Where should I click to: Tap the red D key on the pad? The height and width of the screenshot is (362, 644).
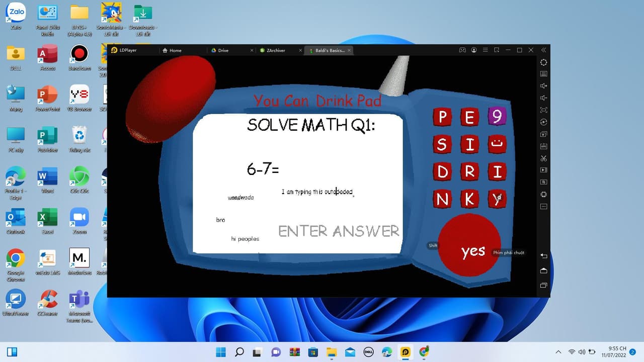(442, 172)
